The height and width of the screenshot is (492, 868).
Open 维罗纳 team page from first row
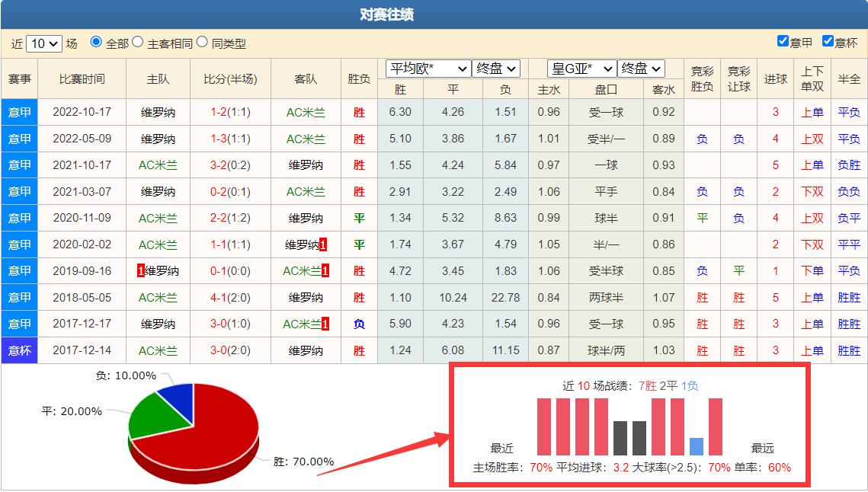pyautogui.click(x=159, y=112)
